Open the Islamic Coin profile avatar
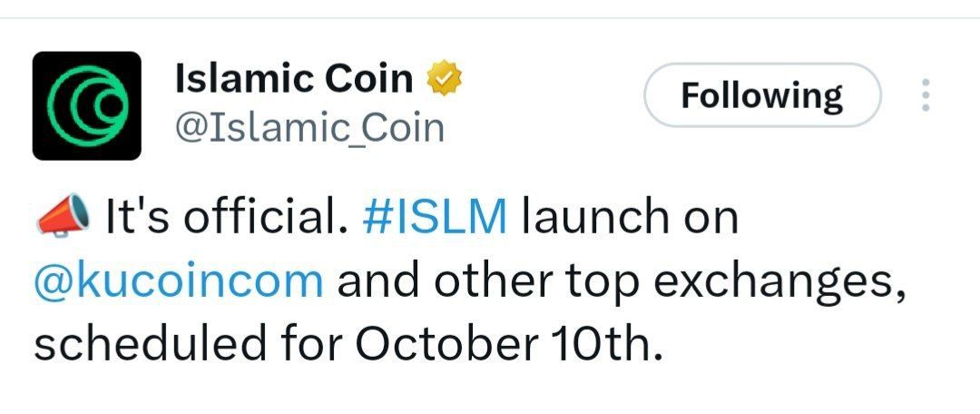The height and width of the screenshot is (414, 980). 87,106
